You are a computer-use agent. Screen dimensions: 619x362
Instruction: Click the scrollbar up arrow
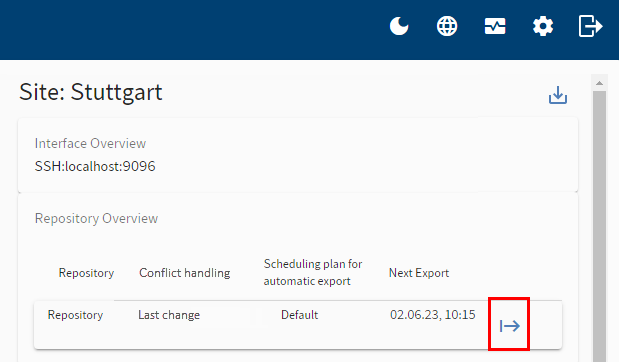tap(599, 83)
